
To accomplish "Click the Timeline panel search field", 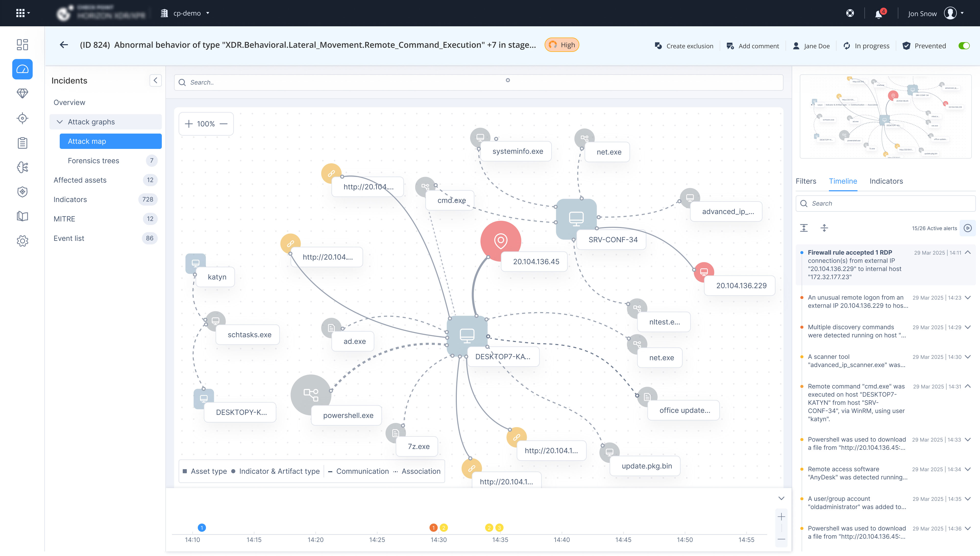I will [x=885, y=204].
